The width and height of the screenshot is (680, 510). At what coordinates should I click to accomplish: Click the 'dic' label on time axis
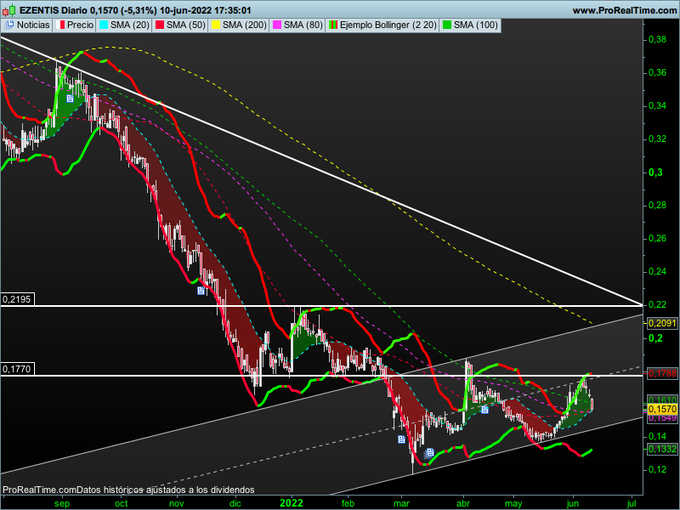pos(235,503)
